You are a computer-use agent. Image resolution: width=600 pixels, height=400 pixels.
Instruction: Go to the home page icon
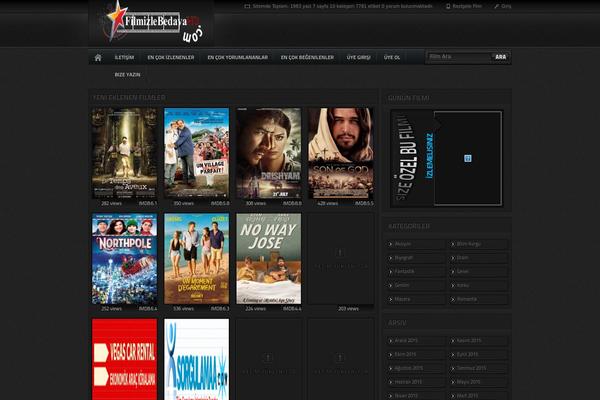[x=98, y=57]
